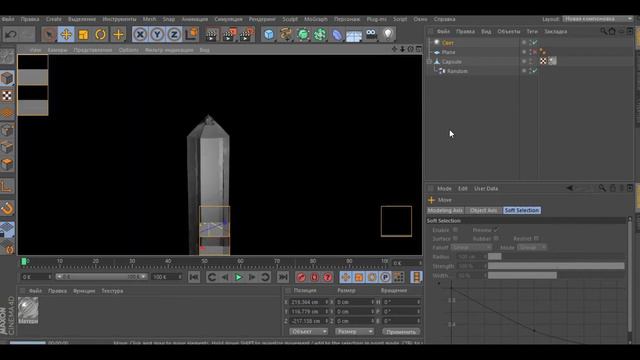
Task: Select the Model mode cube icon
Action: [x=7, y=78]
